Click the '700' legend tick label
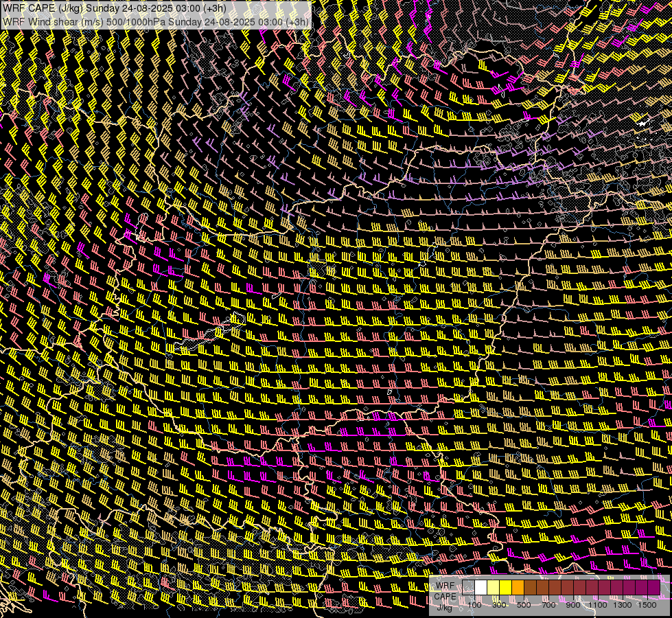 548,605
